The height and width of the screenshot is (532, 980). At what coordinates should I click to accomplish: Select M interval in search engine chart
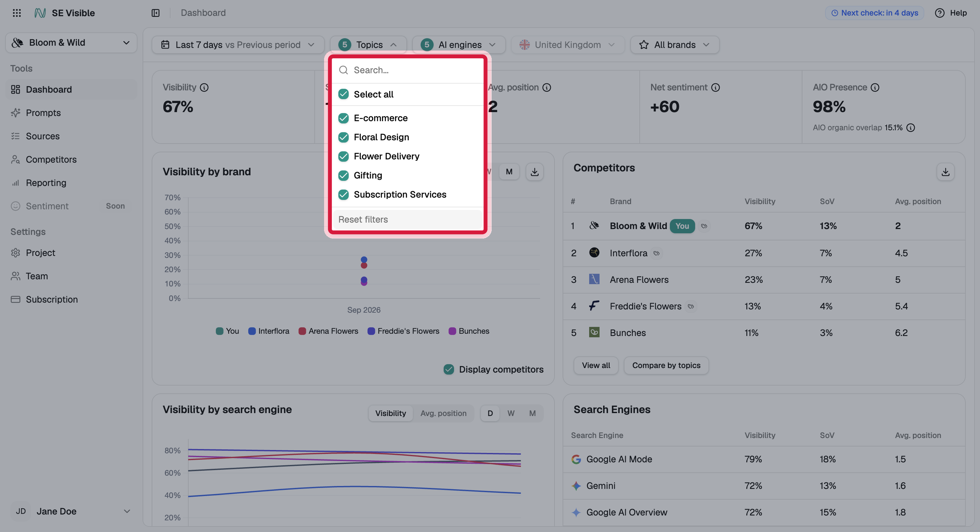(532, 413)
